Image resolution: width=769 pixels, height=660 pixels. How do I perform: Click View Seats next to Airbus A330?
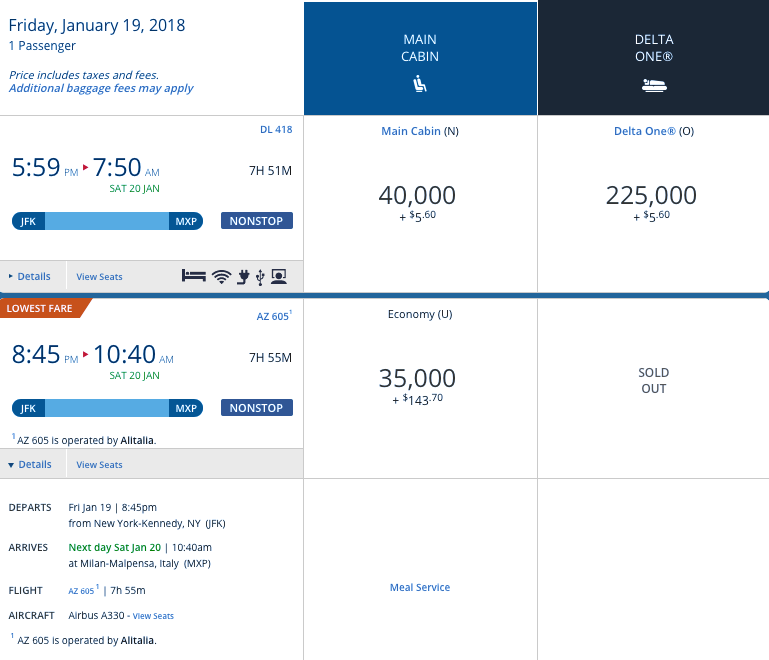(153, 616)
